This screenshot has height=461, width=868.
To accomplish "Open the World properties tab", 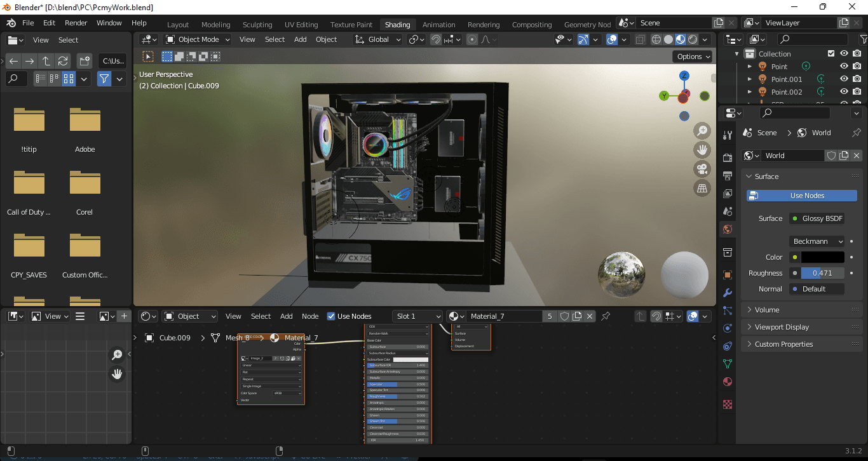I will tap(728, 229).
